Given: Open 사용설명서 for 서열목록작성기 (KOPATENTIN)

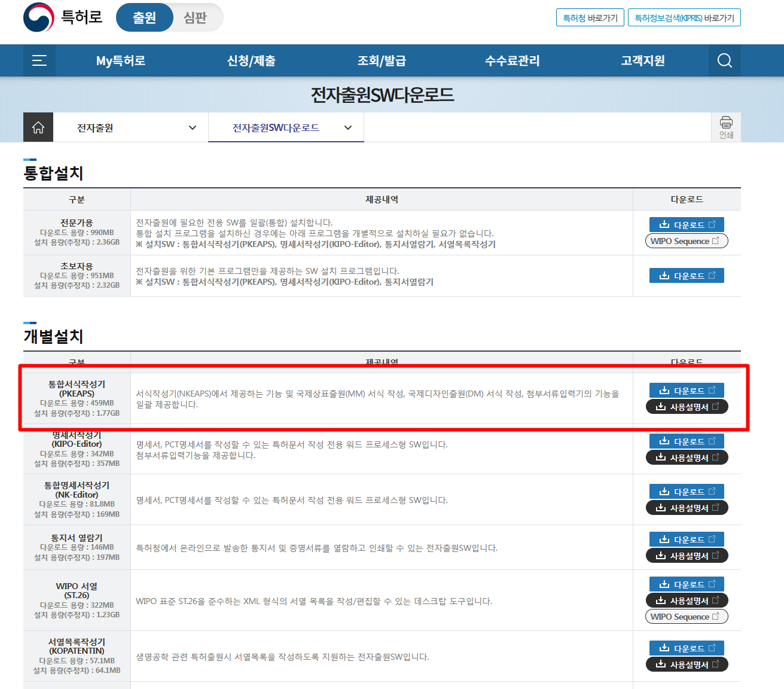Looking at the screenshot, I should (687, 664).
